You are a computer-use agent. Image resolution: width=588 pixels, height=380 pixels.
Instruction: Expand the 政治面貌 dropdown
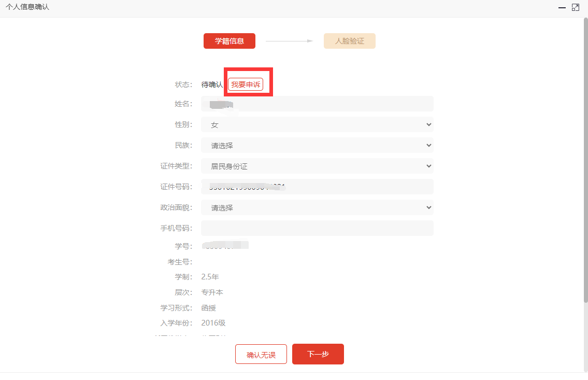pos(317,207)
